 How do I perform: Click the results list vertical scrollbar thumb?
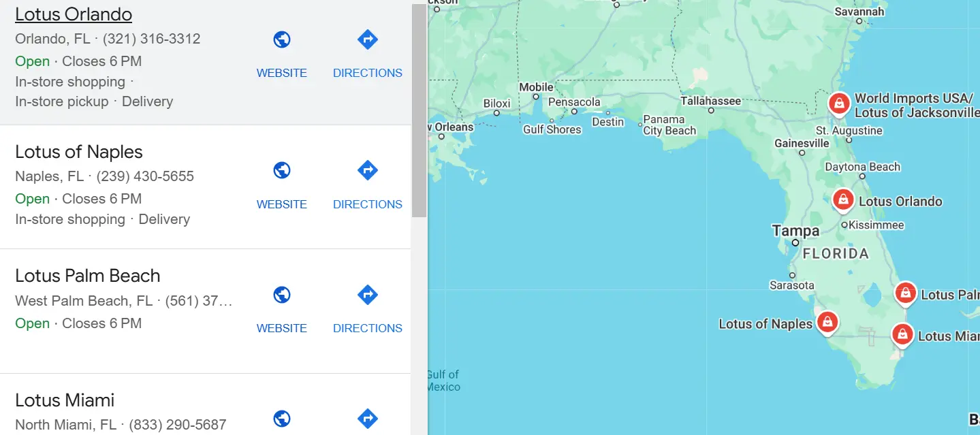(x=419, y=109)
